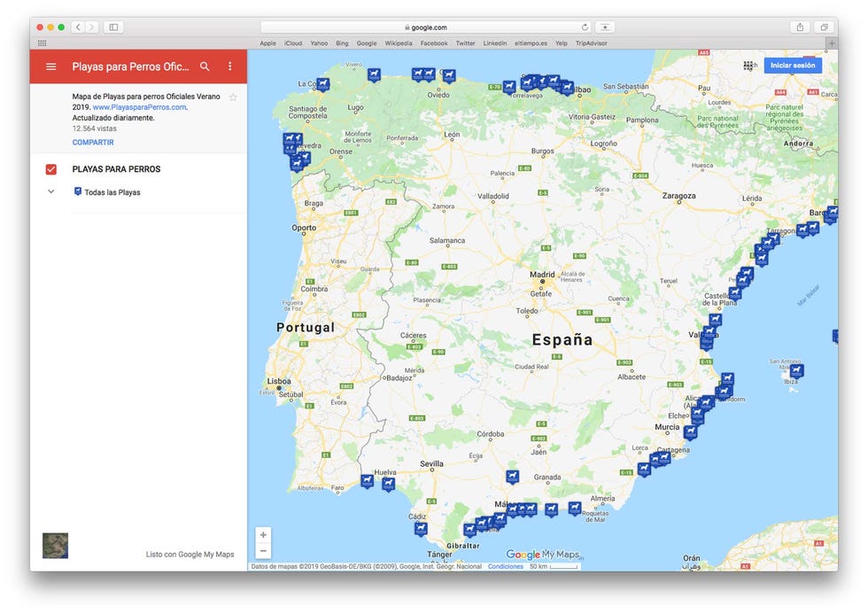The height and width of the screenshot is (614, 868).
Task: Click the Google My Maps logo
Action: point(542,555)
